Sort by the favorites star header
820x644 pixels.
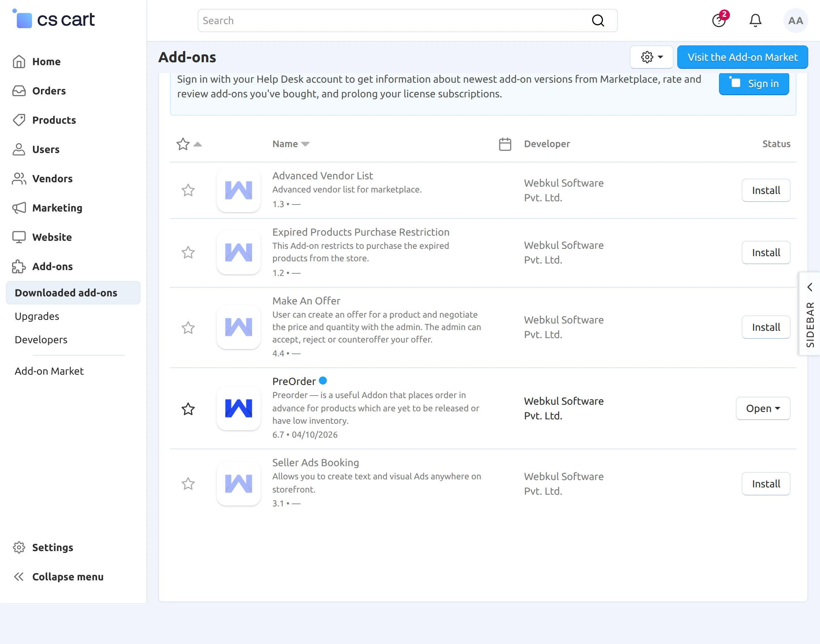[183, 144]
